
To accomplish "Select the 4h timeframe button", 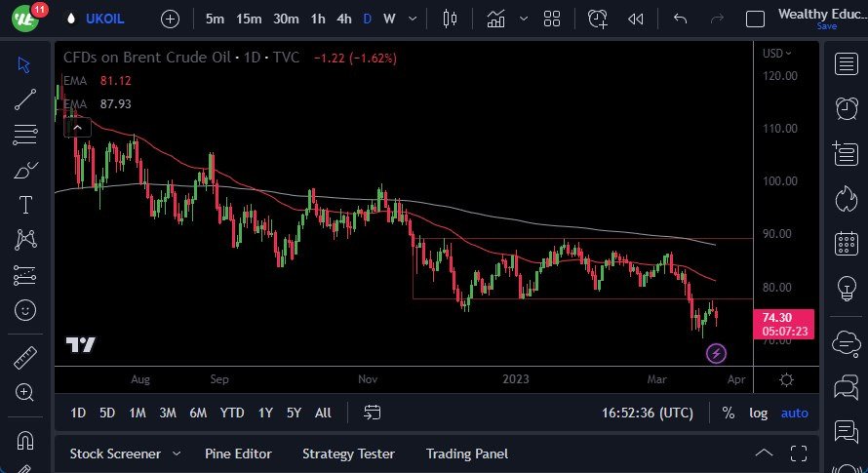I will [343, 19].
